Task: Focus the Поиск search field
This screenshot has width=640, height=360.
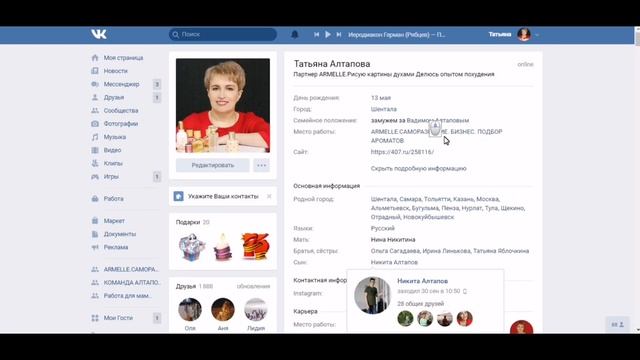Action: (x=223, y=34)
